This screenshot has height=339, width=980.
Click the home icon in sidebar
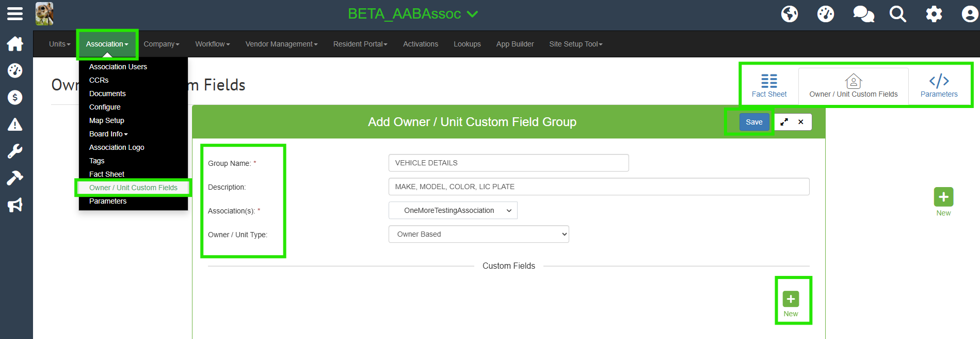coord(15,44)
